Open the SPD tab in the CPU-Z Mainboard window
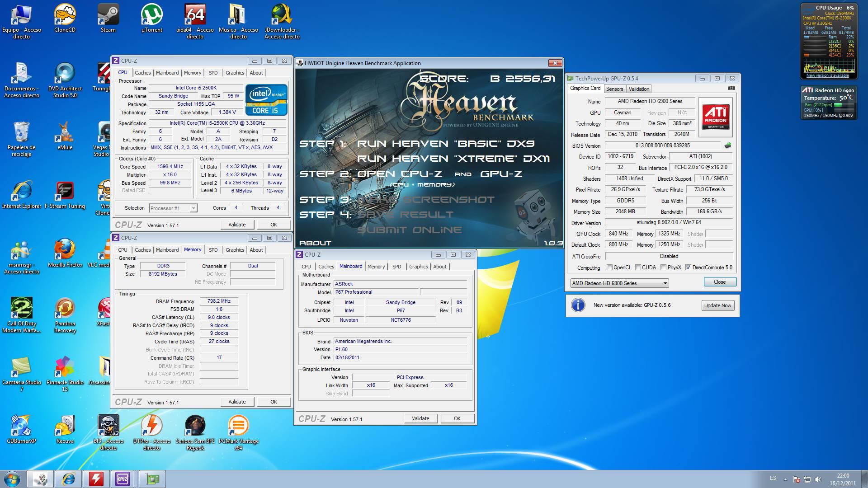The height and width of the screenshot is (488, 868). [396, 267]
